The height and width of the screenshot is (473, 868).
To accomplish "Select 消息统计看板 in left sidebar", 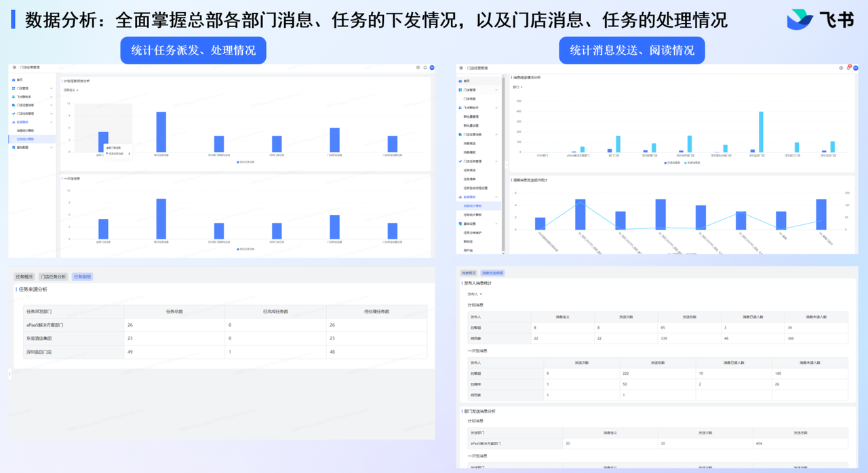I will [x=25, y=131].
